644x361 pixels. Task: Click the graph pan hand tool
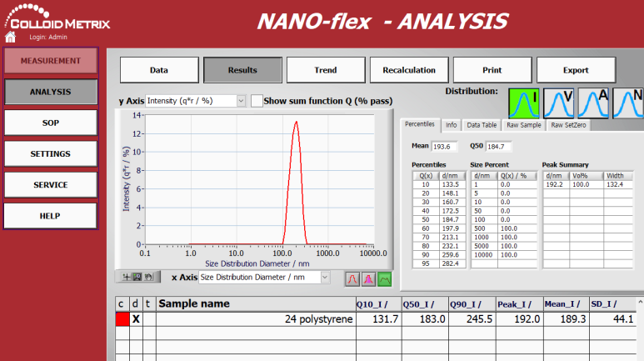(x=148, y=277)
